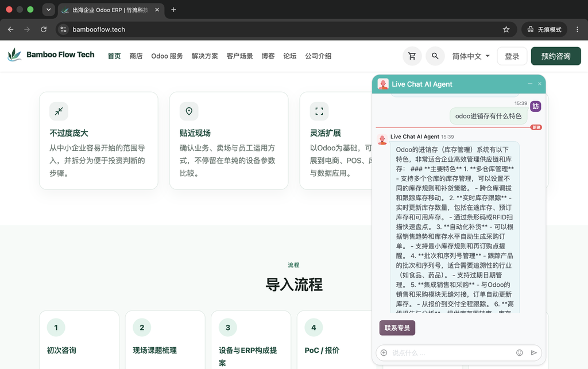The height and width of the screenshot is (369, 588).
Task: Expand the tab search dropdown arrow
Action: coord(48,10)
